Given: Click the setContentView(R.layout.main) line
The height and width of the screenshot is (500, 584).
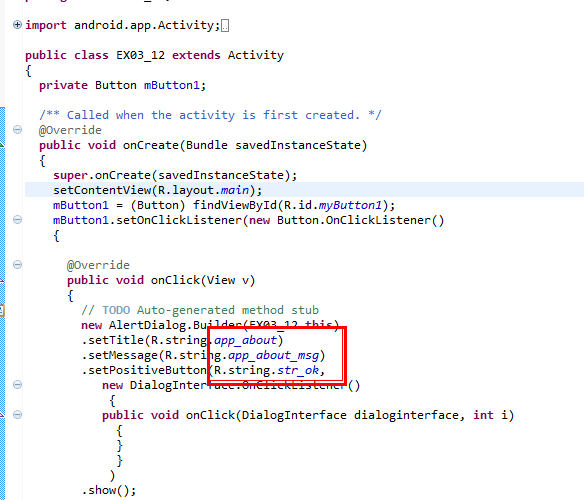Looking at the screenshot, I should 158,190.
